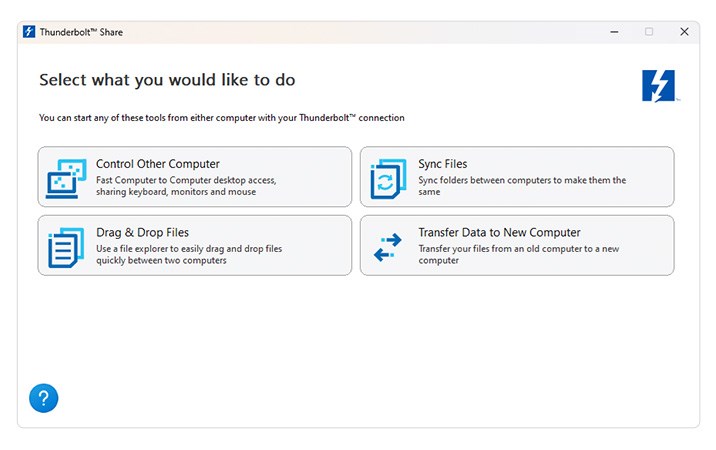Select the Drag & Drop Files title
The image size is (716, 450).
pos(142,233)
